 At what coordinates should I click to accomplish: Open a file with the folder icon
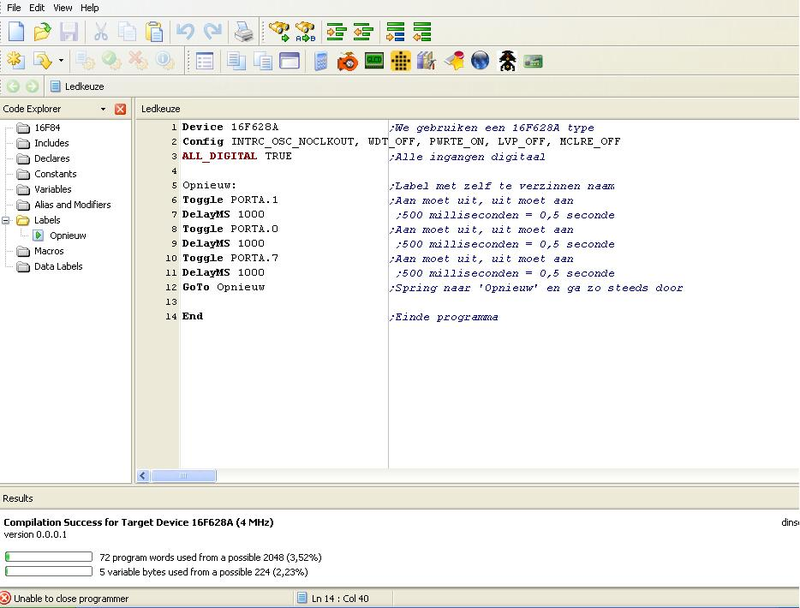click(x=42, y=33)
